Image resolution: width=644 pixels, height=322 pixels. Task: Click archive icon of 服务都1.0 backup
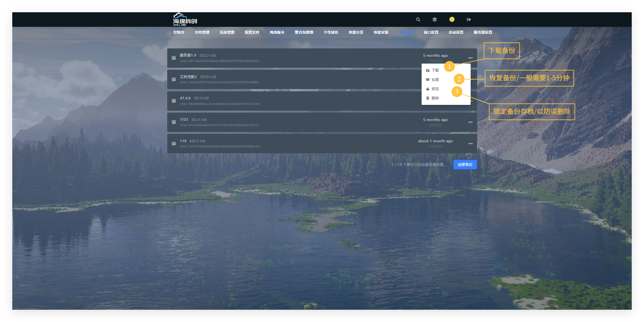coord(174,58)
